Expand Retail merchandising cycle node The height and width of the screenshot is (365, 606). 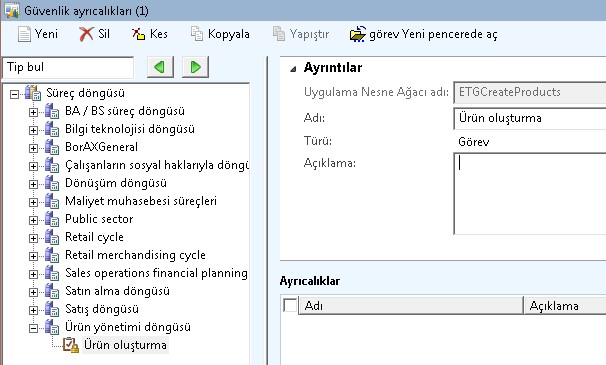[33, 256]
